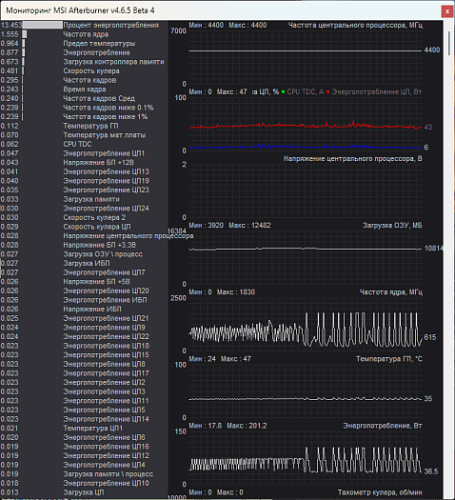
Task: Select the 'Скорость кулера' row
Action: click(84, 71)
